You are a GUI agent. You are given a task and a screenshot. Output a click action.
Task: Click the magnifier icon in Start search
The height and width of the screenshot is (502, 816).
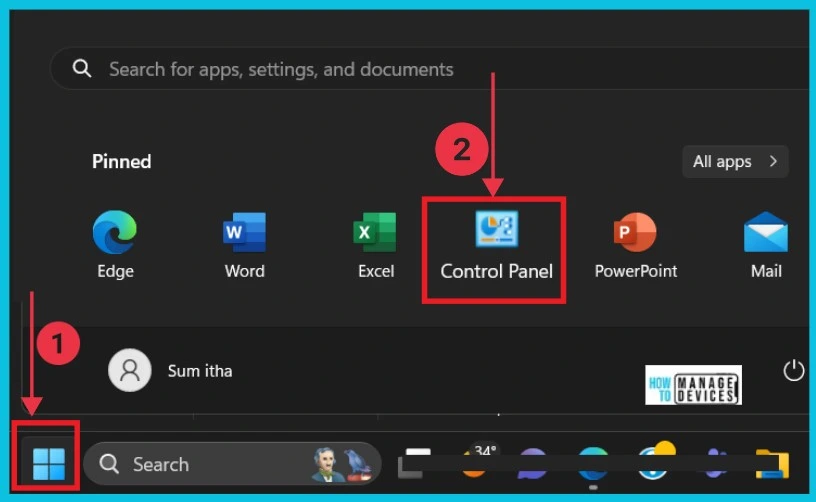point(82,68)
